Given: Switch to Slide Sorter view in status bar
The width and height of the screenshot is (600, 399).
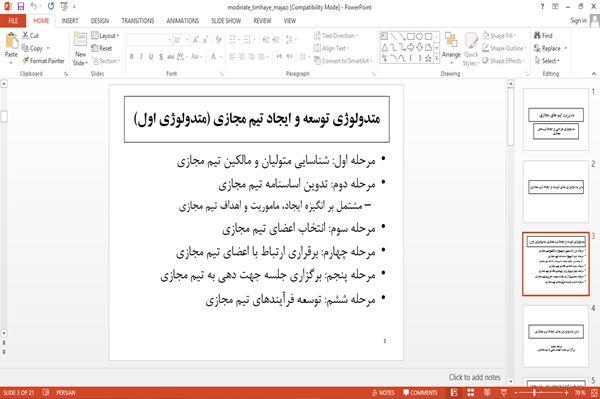Looking at the screenshot, I should coord(471,392).
